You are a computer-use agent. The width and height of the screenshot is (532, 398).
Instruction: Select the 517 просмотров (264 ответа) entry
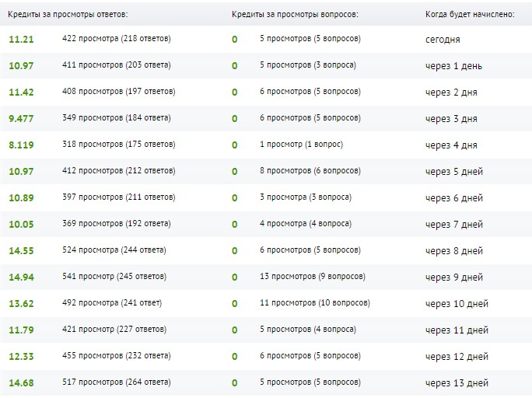pos(117,382)
